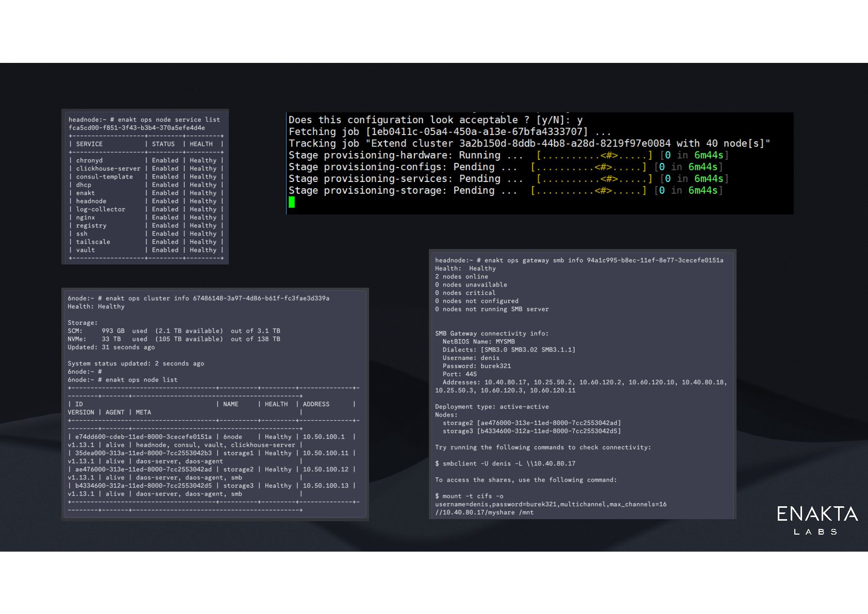The image size is (868, 614).
Task: Select the nginx service name
Action: (86, 218)
